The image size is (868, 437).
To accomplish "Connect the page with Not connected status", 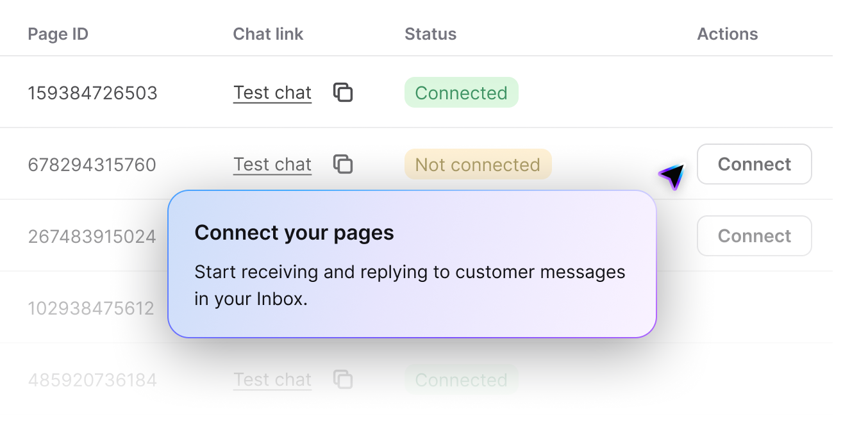I will 754,164.
